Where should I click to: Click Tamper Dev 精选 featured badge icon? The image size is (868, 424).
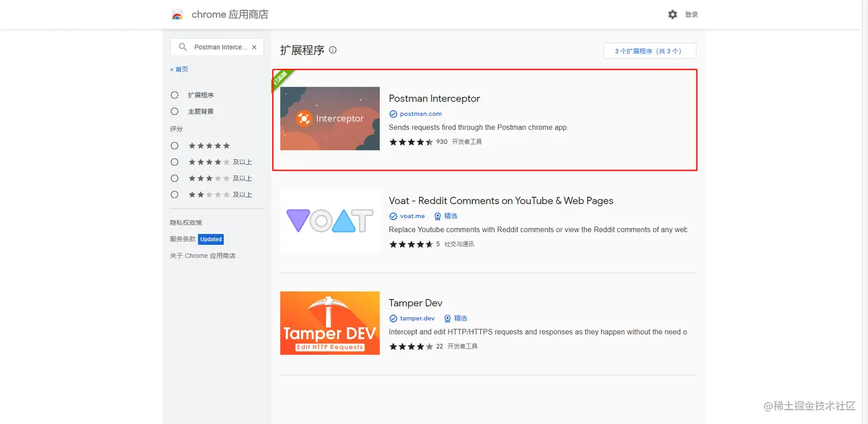448,318
